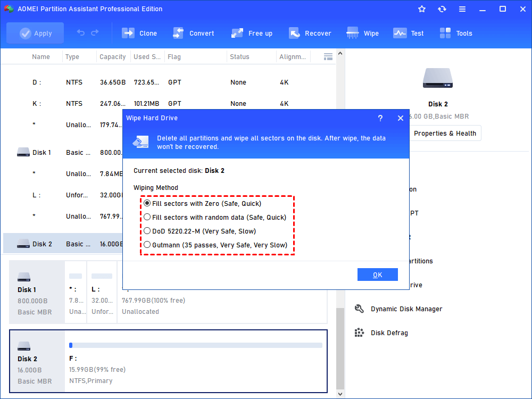Open Properties & Health for Disk 2

(445, 134)
